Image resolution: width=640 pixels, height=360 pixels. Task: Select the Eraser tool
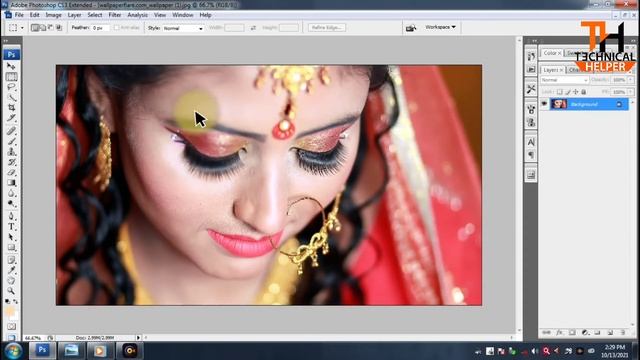(11, 173)
